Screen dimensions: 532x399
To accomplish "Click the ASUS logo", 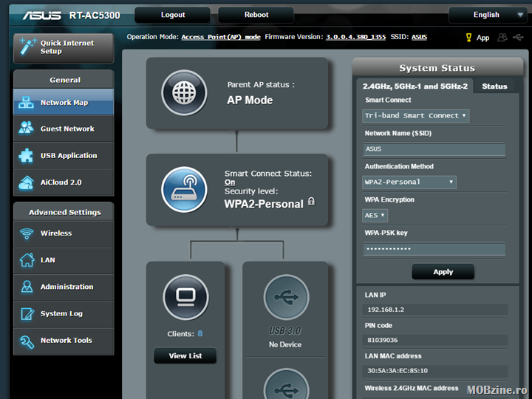I will pyautogui.click(x=42, y=16).
